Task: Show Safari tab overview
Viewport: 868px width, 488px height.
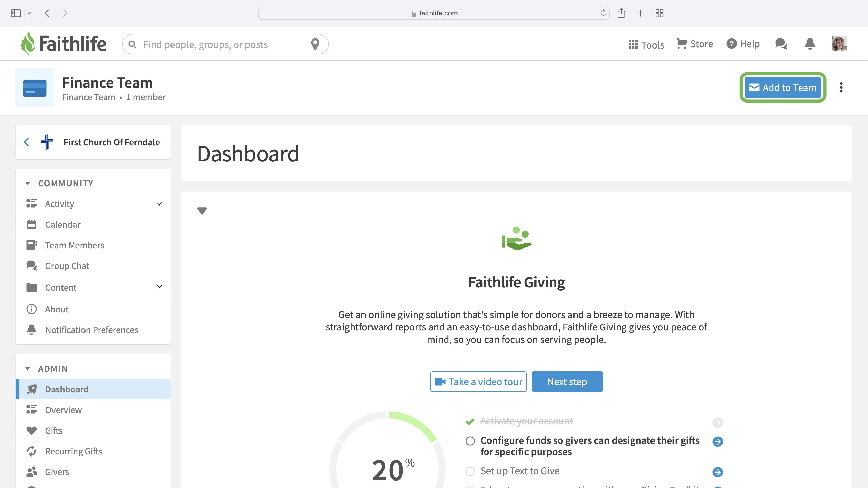Action: click(660, 13)
